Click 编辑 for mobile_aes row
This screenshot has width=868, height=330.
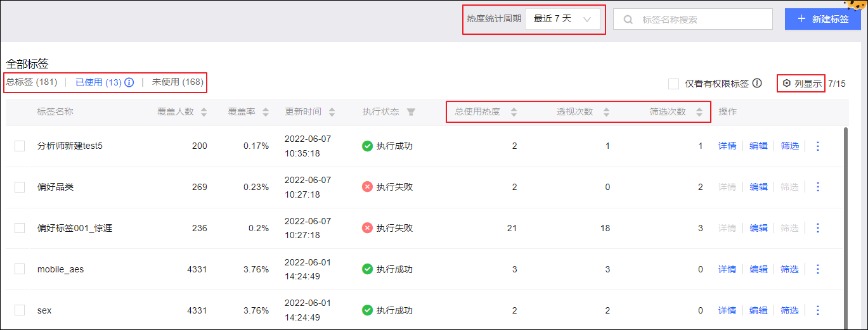pos(758,269)
